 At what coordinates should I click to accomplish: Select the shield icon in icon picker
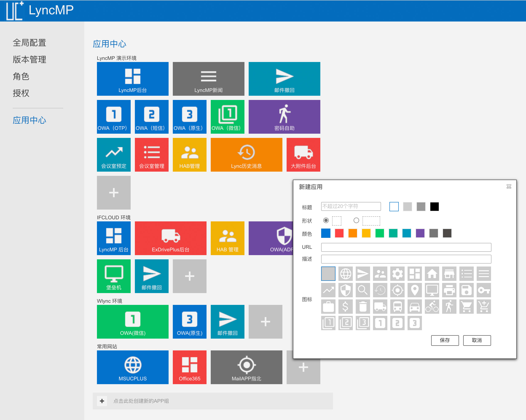click(x=345, y=290)
